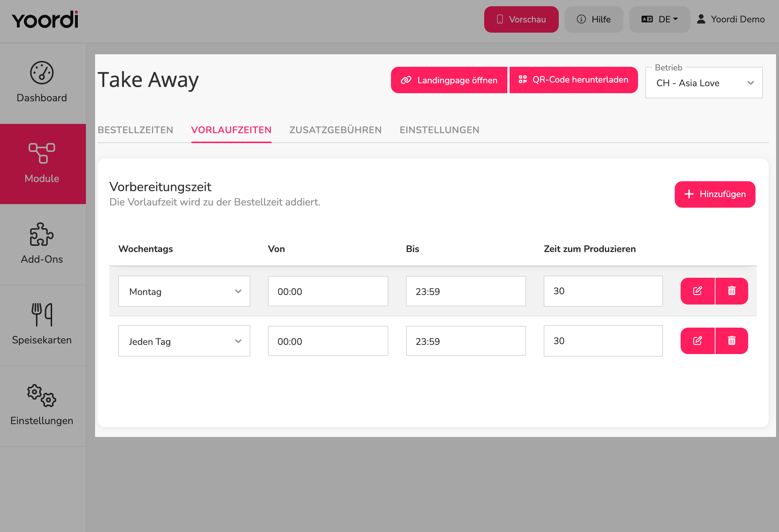
Task: Delete the Jeden Tag row
Action: [x=732, y=341]
